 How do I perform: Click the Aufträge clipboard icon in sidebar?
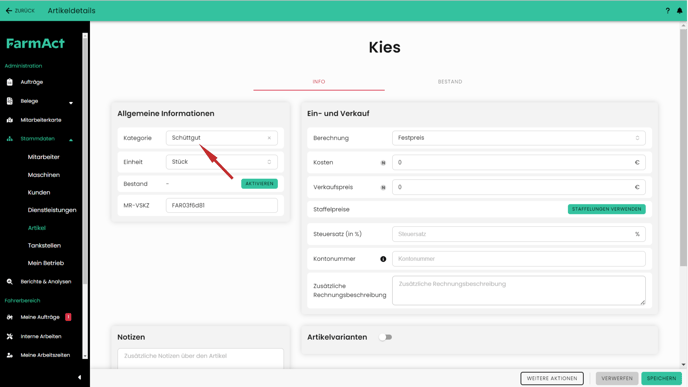tap(10, 82)
